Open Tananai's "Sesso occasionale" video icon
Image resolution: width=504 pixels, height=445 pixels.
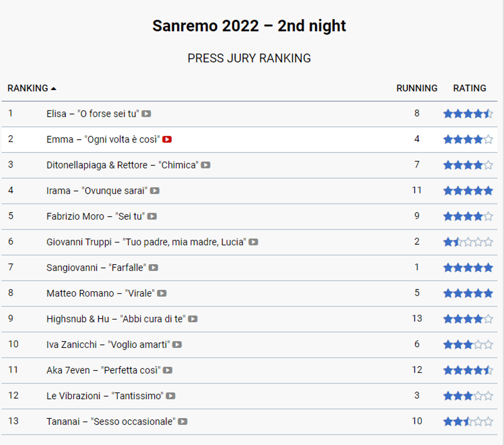(183, 421)
